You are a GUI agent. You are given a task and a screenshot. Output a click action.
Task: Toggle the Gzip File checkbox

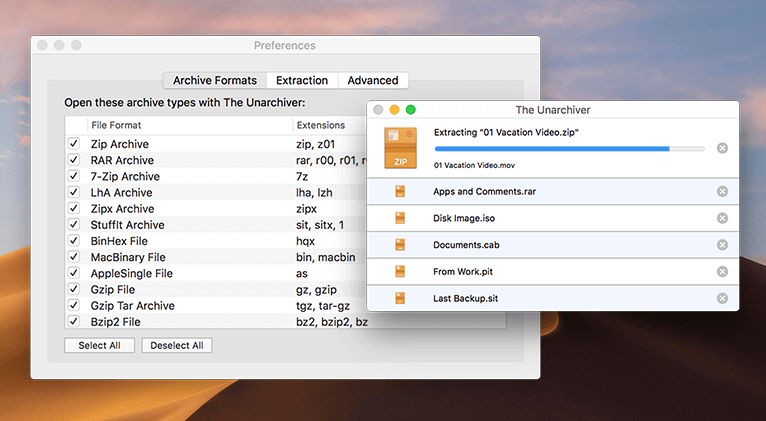click(x=74, y=289)
